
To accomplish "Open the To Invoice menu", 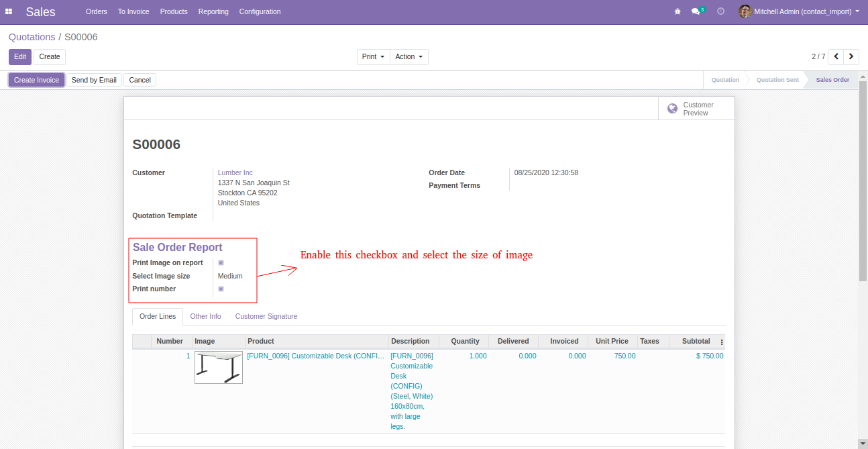I will click(x=133, y=11).
